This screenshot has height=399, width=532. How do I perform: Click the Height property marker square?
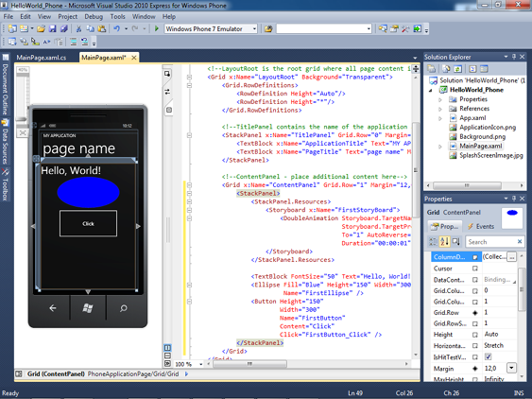[475, 335]
